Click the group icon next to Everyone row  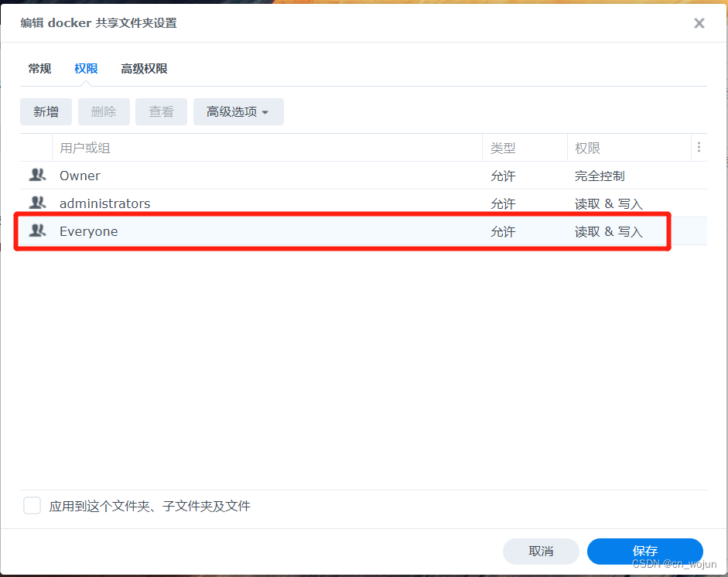tap(37, 231)
